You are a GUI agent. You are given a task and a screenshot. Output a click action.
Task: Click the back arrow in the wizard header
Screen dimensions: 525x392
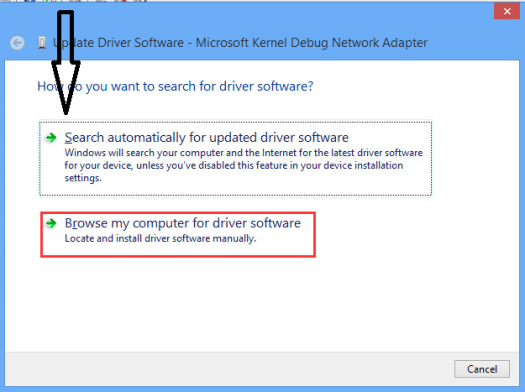17,43
